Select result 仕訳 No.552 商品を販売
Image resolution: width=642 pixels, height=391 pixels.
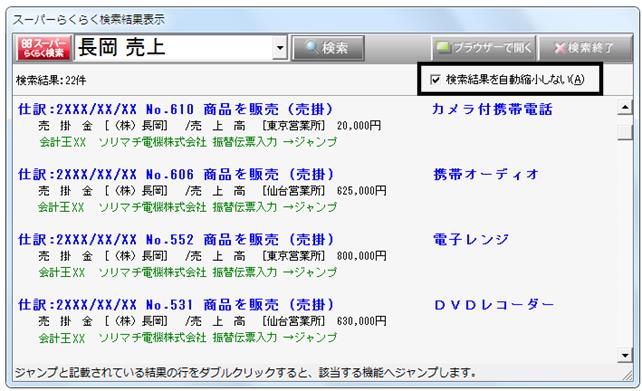[176, 240]
